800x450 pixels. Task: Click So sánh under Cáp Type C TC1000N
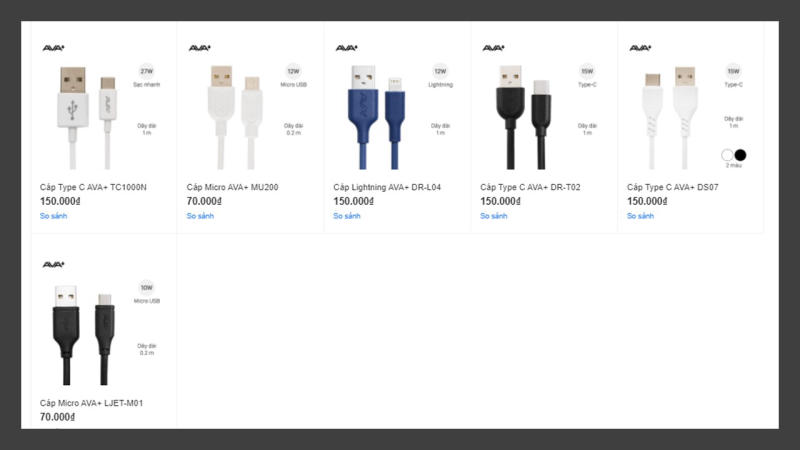coord(54,216)
